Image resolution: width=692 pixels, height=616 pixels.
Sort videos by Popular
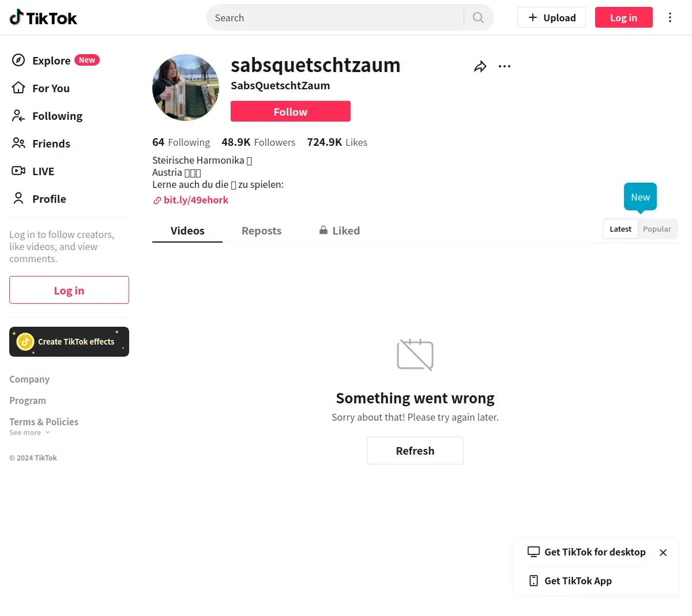click(x=657, y=229)
